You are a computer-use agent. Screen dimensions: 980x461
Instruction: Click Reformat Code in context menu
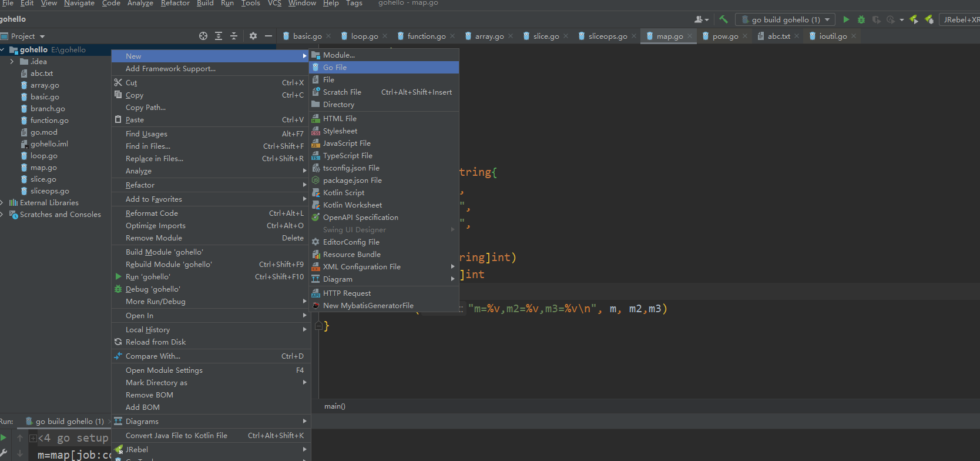[x=211, y=213]
